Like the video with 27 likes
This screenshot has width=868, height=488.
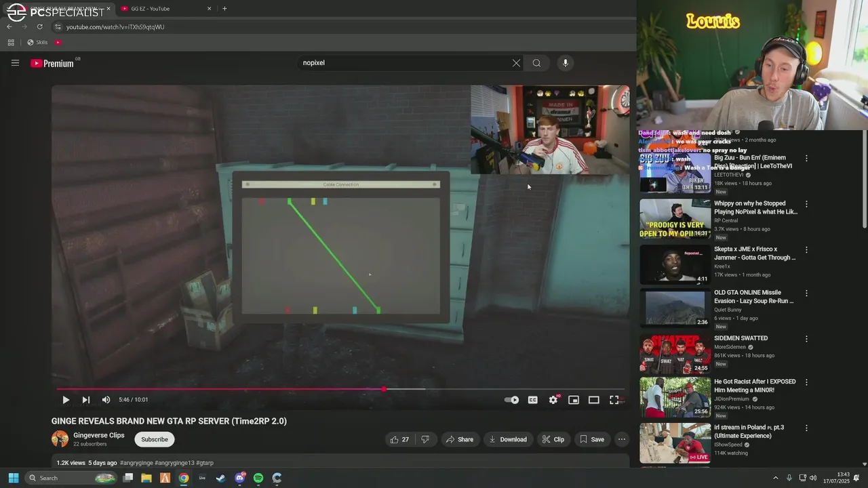coord(399,439)
